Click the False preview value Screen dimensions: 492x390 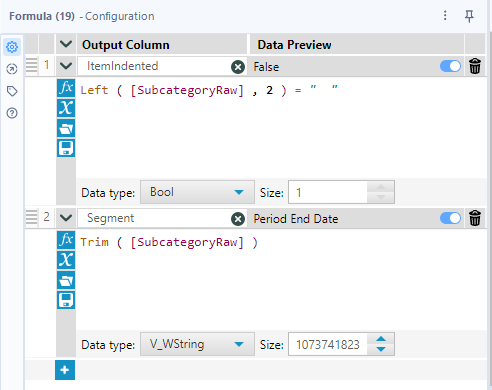pyautogui.click(x=266, y=67)
